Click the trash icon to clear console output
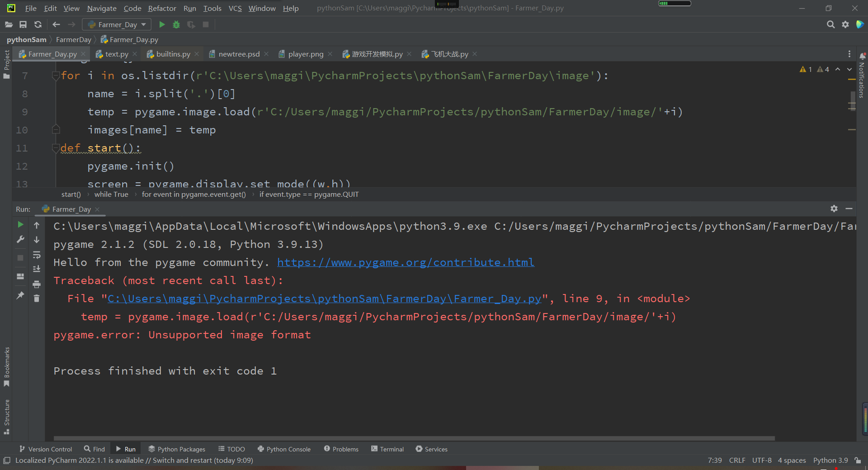The image size is (868, 470). click(37, 299)
